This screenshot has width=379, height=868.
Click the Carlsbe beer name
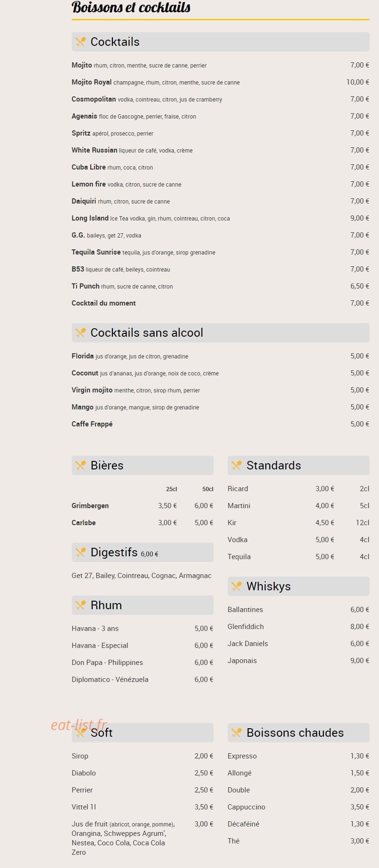coord(84,523)
